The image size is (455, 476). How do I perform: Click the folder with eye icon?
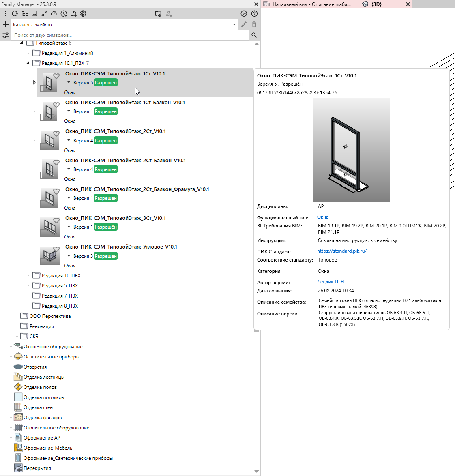(x=158, y=13)
